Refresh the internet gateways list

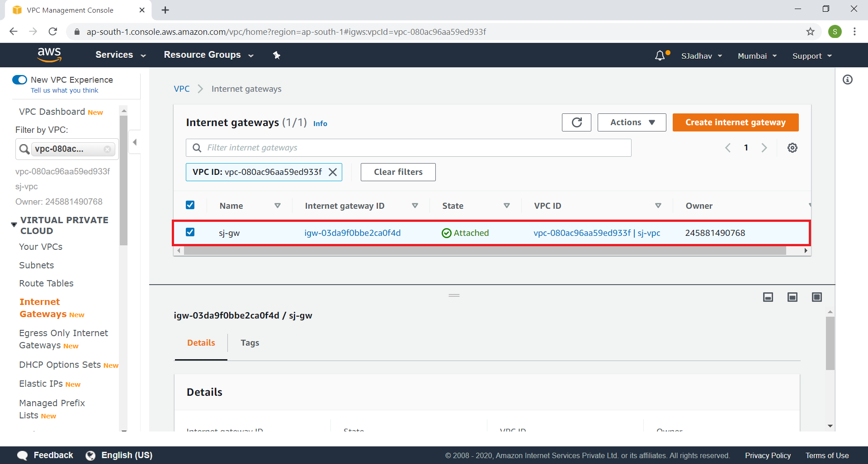pos(576,122)
